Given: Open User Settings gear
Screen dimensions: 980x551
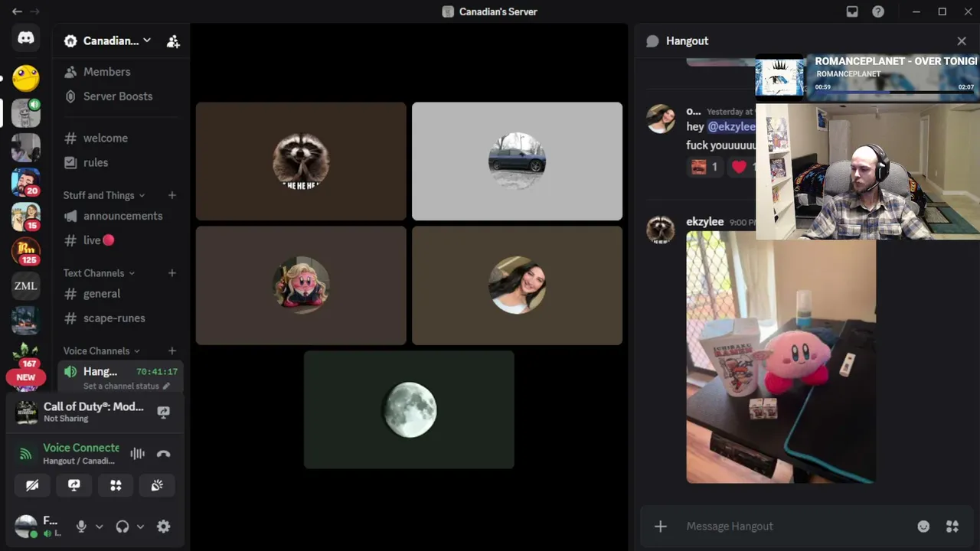Looking at the screenshot, I should [163, 527].
